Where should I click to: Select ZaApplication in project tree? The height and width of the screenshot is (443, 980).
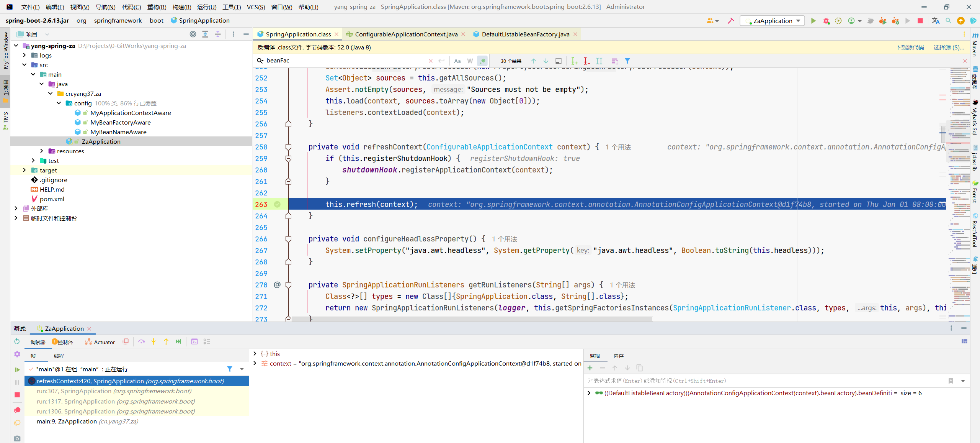(101, 141)
